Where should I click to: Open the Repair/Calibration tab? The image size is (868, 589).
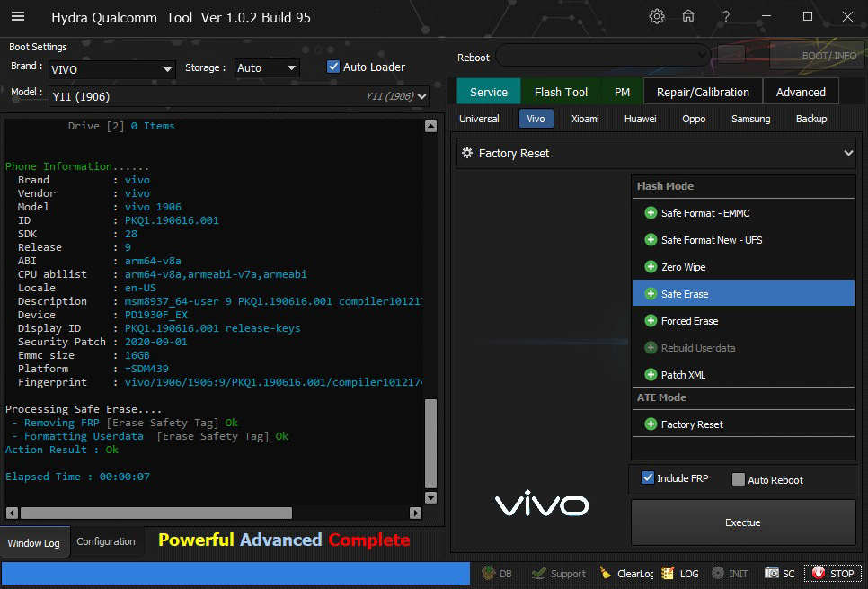[703, 92]
